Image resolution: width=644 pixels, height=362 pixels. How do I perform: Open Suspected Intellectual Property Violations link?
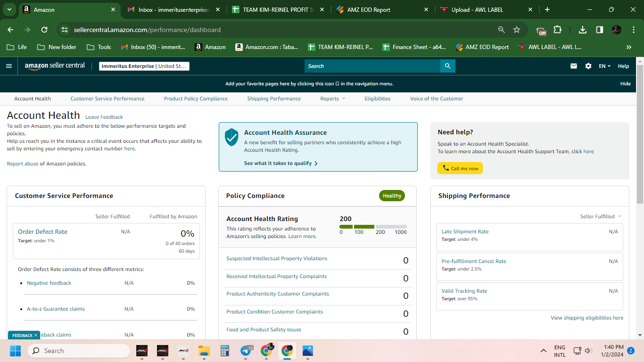point(277,258)
